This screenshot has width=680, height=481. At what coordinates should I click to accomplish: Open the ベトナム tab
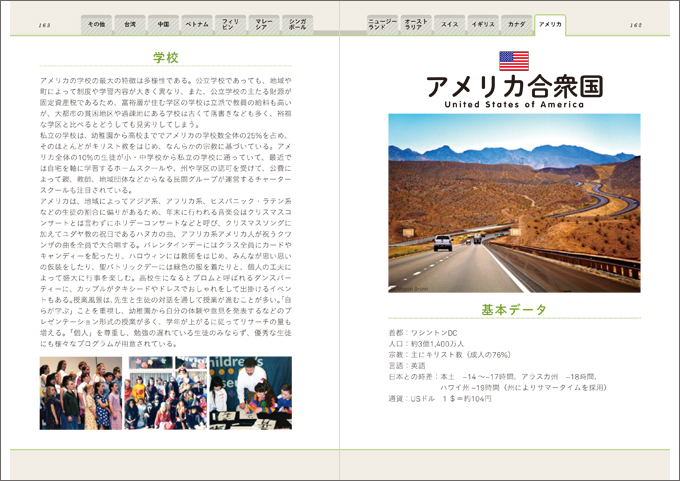(x=197, y=25)
